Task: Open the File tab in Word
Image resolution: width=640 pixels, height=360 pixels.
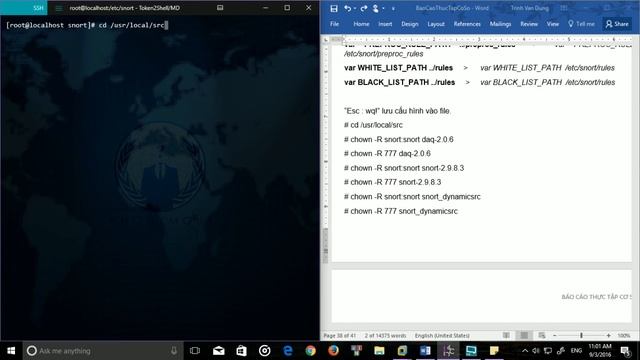Action: pos(334,24)
